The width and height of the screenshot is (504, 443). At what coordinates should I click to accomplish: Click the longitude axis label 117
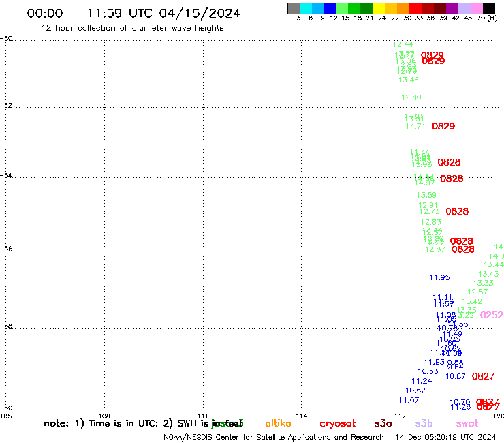pos(400,416)
